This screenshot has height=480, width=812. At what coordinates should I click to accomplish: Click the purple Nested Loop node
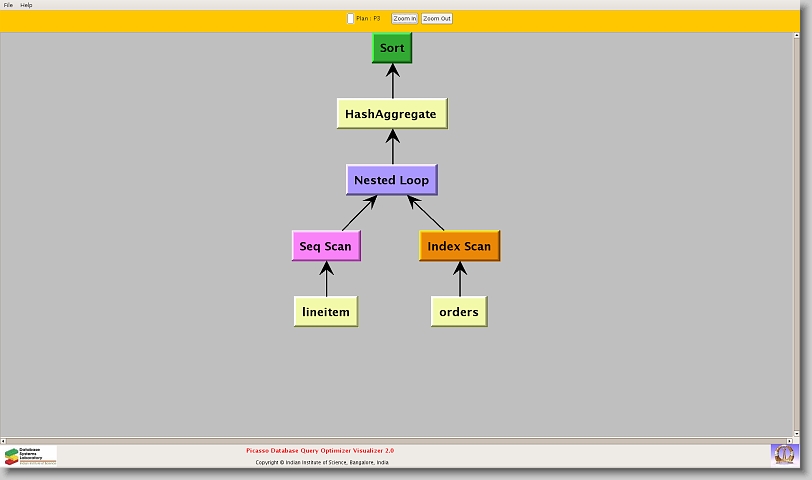pyautogui.click(x=391, y=180)
